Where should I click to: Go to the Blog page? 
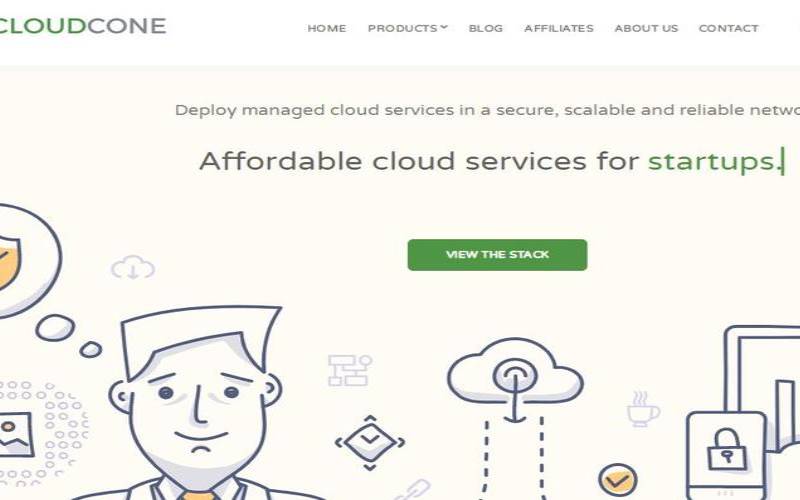[x=486, y=29]
